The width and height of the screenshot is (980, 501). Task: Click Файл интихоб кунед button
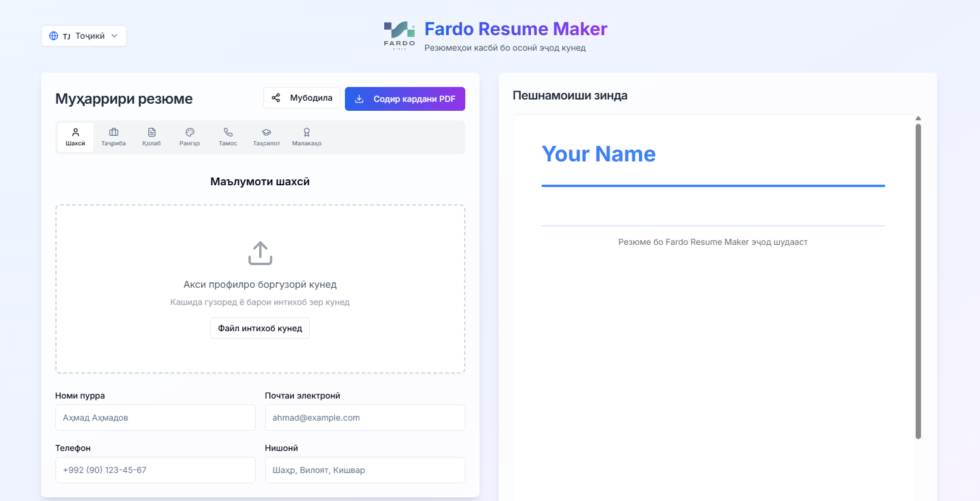[260, 328]
